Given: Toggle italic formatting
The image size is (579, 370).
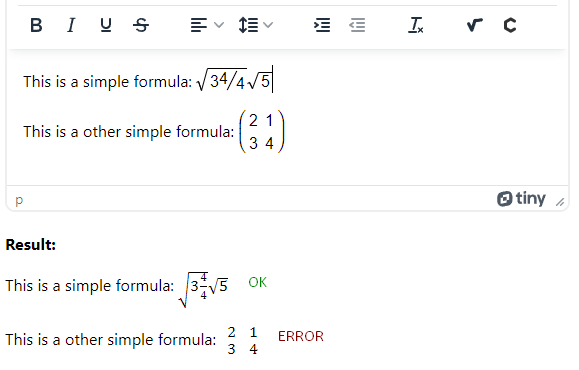Looking at the screenshot, I should click(71, 25).
